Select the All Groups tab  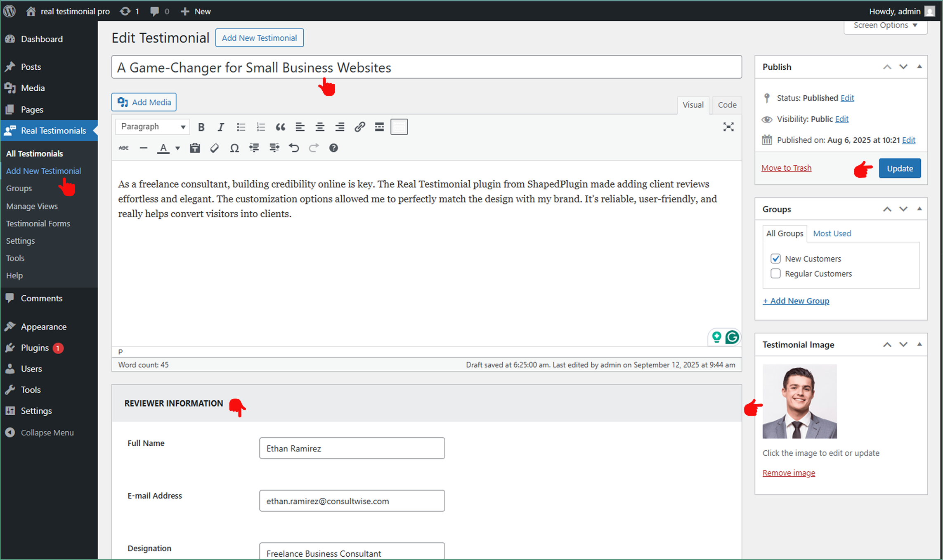pos(785,233)
